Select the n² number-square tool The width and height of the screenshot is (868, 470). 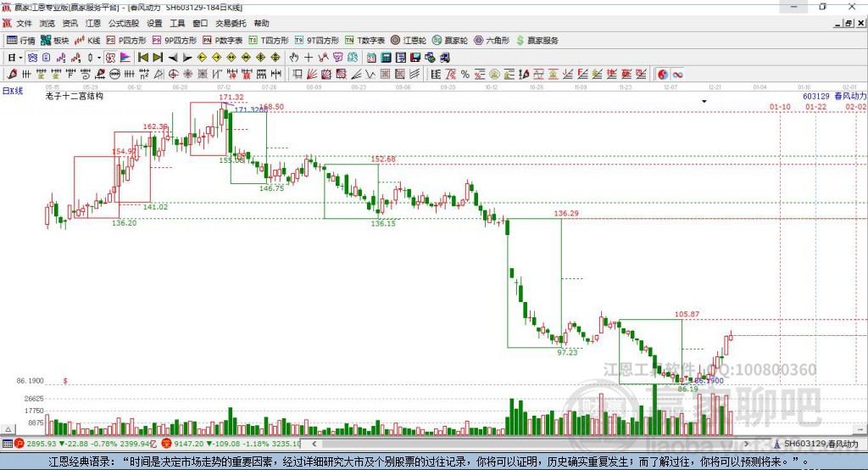click(144, 75)
